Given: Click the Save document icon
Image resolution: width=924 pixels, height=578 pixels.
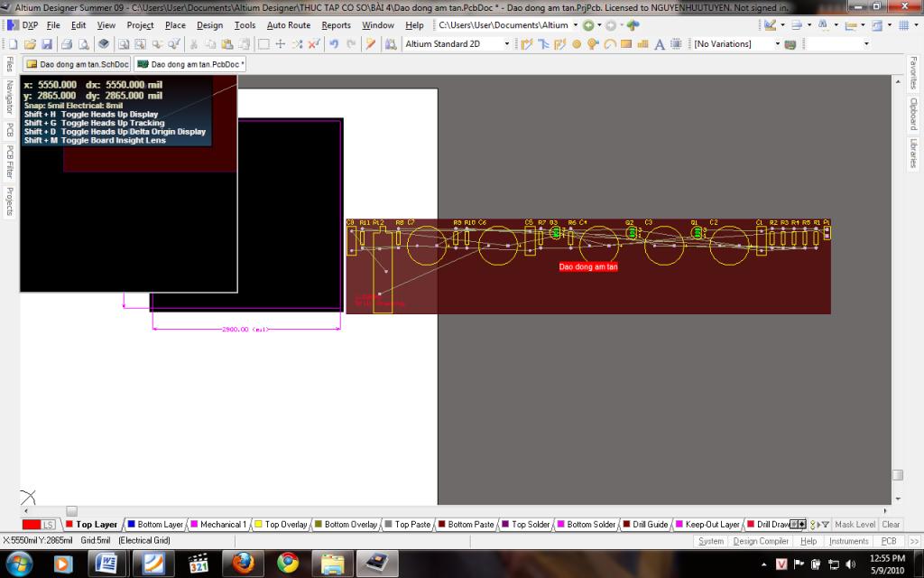Looking at the screenshot, I should [x=47, y=43].
